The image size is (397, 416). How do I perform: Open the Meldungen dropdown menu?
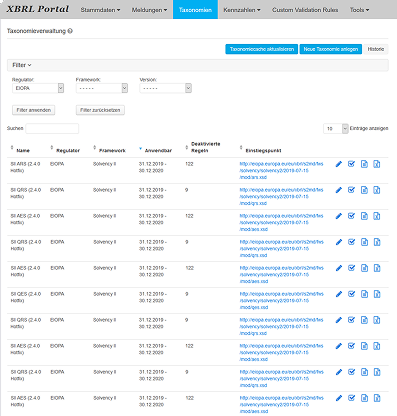(149, 10)
